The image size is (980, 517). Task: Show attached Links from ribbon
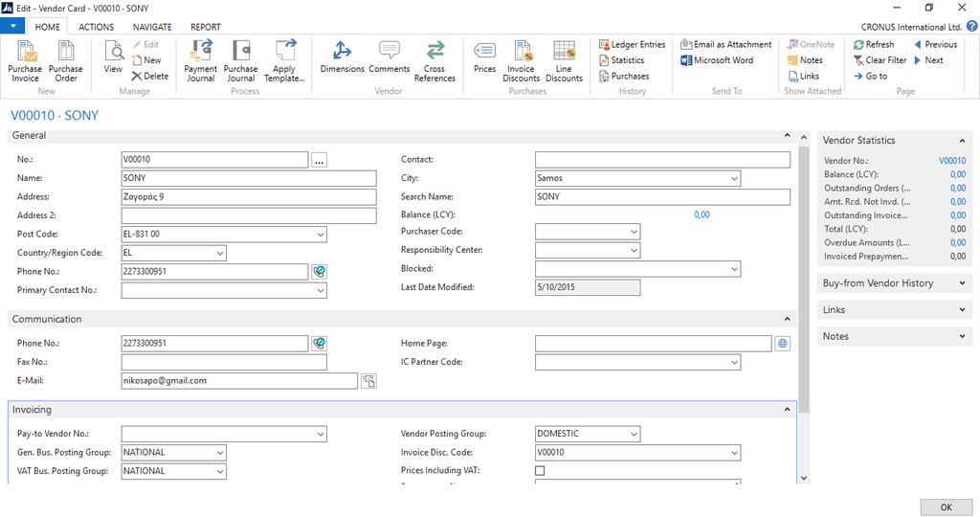click(x=804, y=76)
